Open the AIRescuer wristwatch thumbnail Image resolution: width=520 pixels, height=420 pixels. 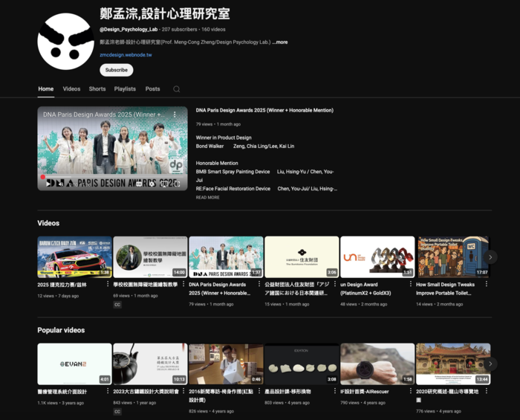click(377, 364)
